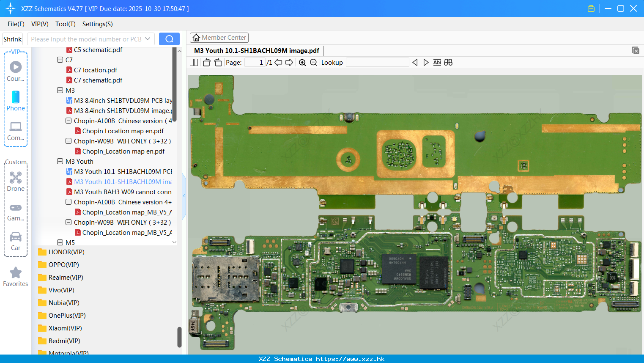Screen dimensions: 644x363
Task: Find previous lookup result triangle
Action: pos(415,63)
